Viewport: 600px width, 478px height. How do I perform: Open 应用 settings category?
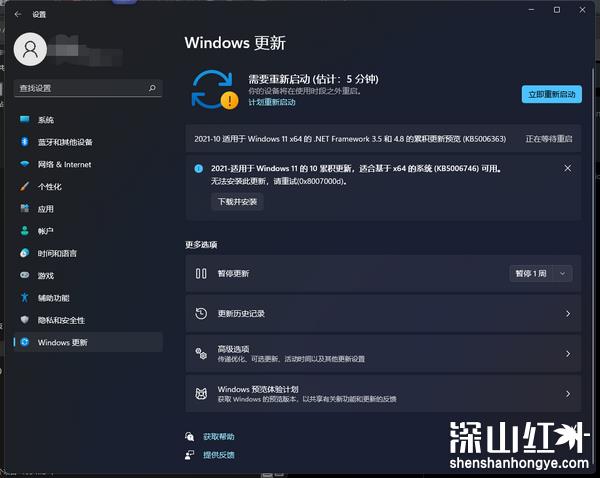88,209
